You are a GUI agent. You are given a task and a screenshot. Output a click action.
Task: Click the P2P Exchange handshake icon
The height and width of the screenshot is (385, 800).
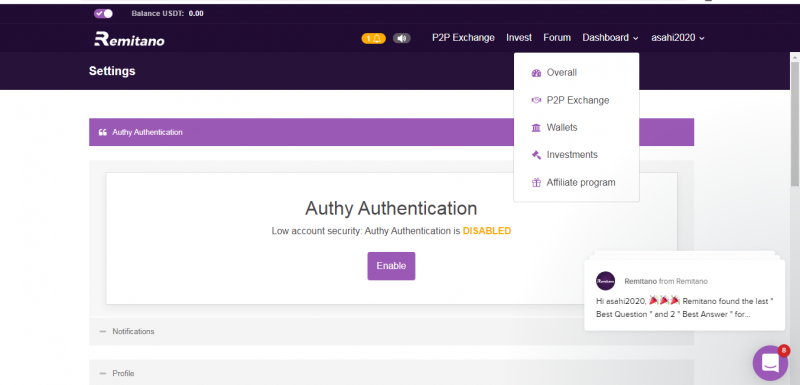[536, 100]
